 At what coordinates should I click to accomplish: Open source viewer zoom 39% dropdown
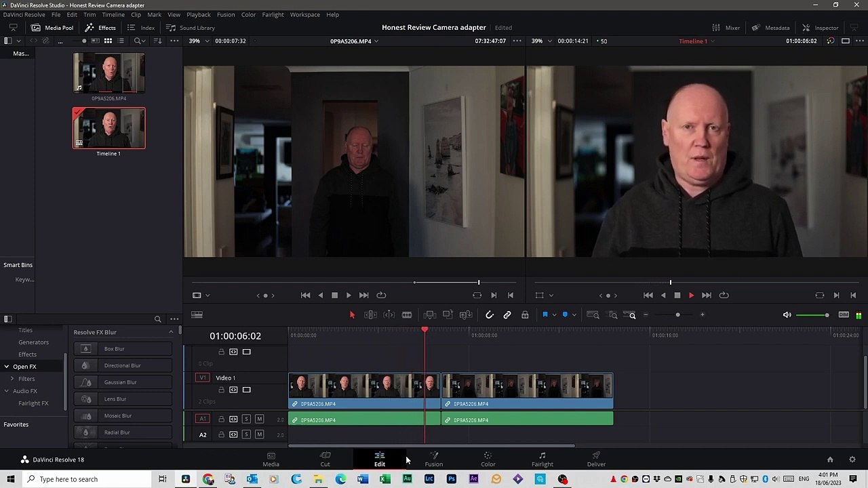tap(198, 41)
